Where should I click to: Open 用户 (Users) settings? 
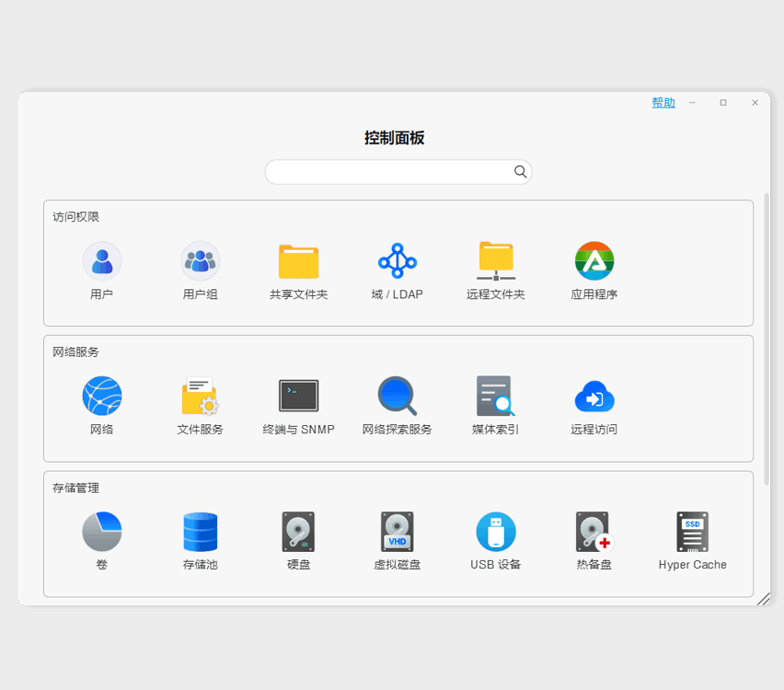102,270
